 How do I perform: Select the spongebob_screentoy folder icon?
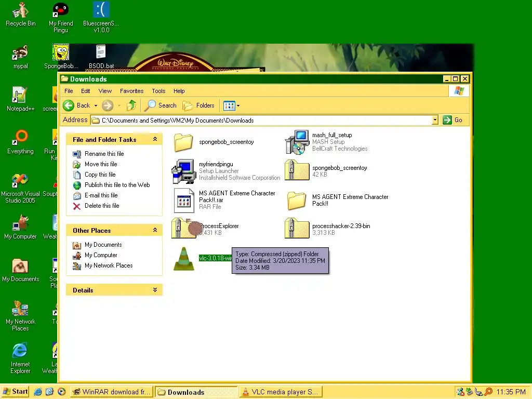(x=183, y=142)
